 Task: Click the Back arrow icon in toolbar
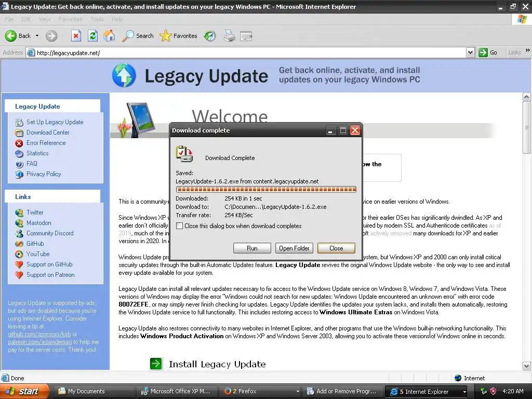[10, 36]
